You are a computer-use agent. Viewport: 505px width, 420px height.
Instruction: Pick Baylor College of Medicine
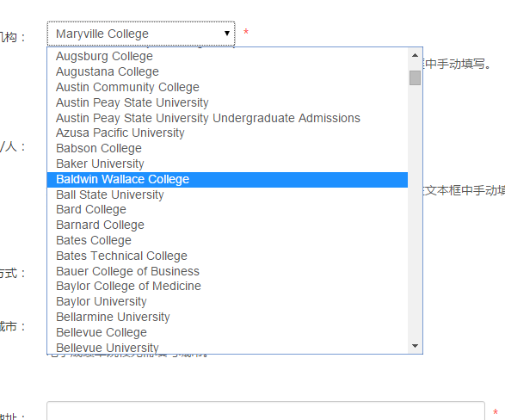tap(227, 286)
